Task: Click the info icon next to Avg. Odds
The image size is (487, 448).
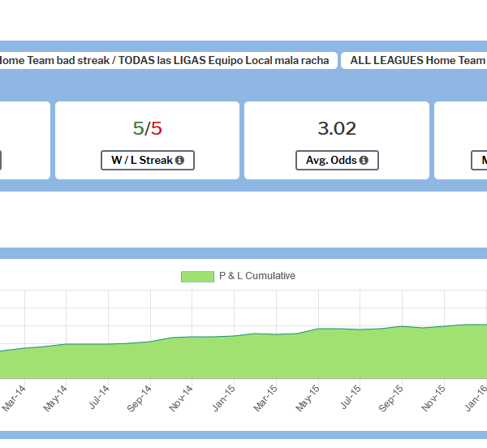Action: click(364, 160)
